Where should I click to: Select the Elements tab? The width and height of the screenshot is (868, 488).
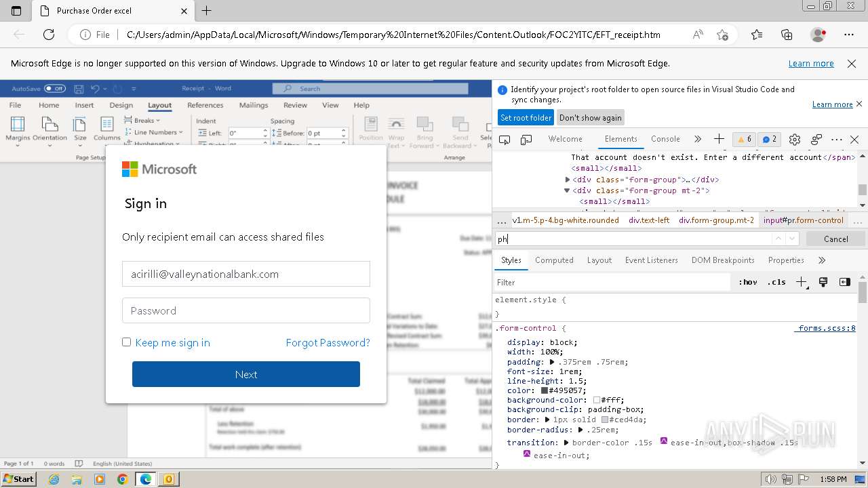(621, 139)
